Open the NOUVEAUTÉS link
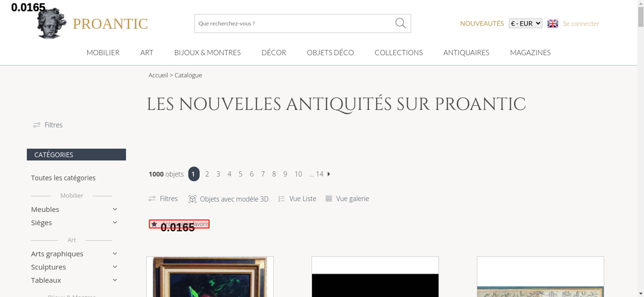This screenshot has height=297, width=644. (x=482, y=23)
